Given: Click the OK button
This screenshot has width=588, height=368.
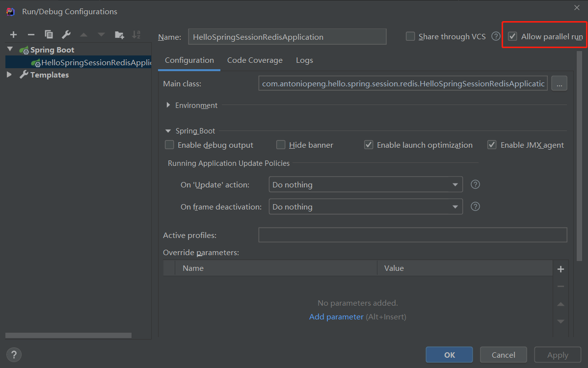Looking at the screenshot, I should (449, 355).
